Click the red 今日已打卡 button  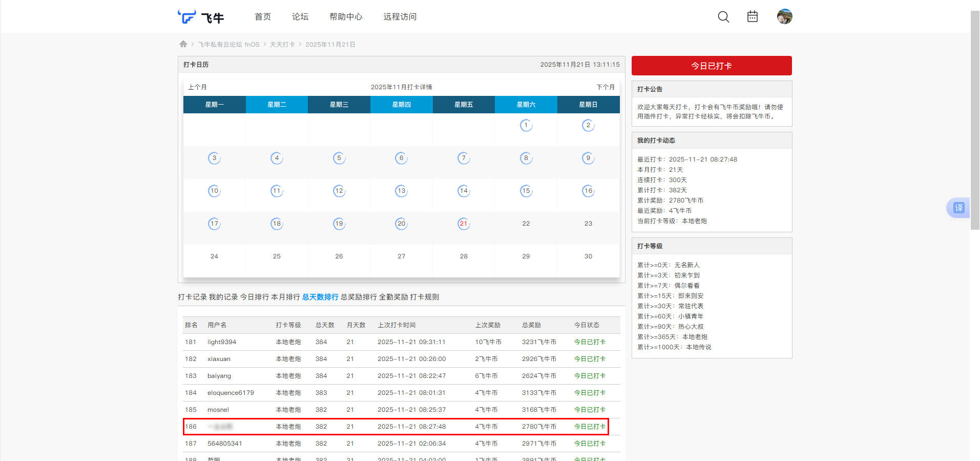(x=712, y=66)
